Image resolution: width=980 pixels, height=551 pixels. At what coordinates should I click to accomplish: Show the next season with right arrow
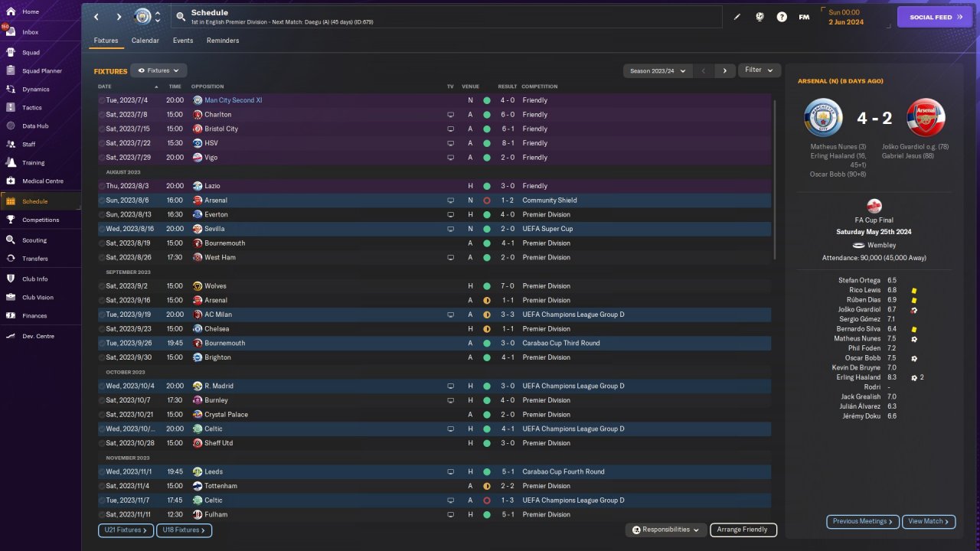pos(725,70)
